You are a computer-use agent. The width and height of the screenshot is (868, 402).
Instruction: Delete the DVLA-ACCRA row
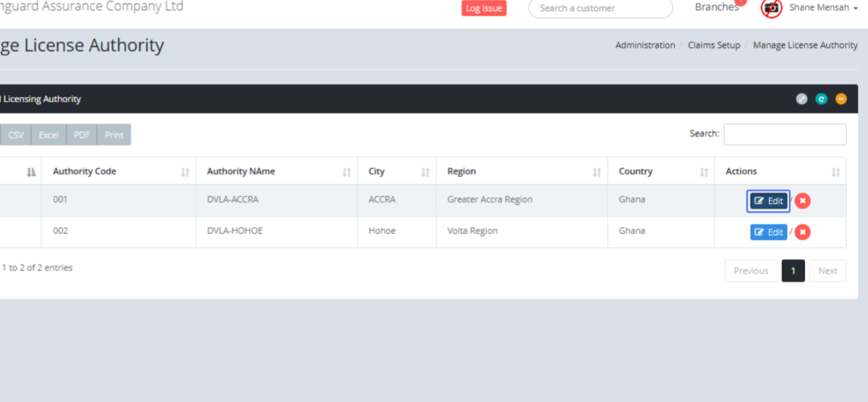tap(802, 201)
